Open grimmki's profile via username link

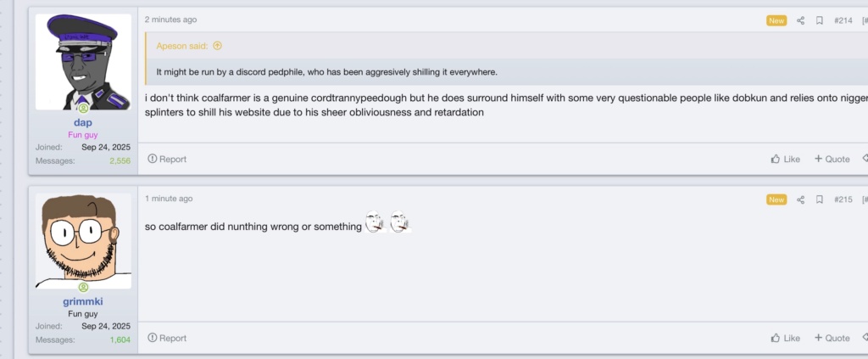click(x=83, y=301)
